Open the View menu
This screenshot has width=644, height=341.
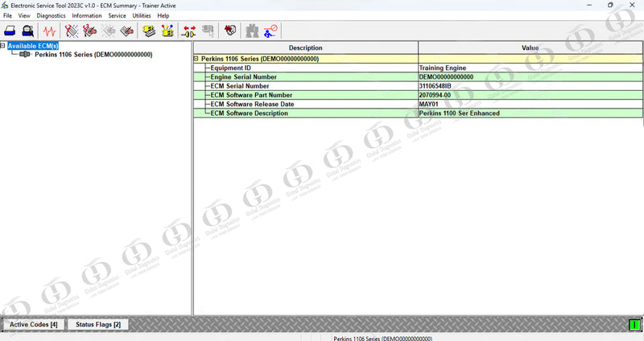click(24, 15)
